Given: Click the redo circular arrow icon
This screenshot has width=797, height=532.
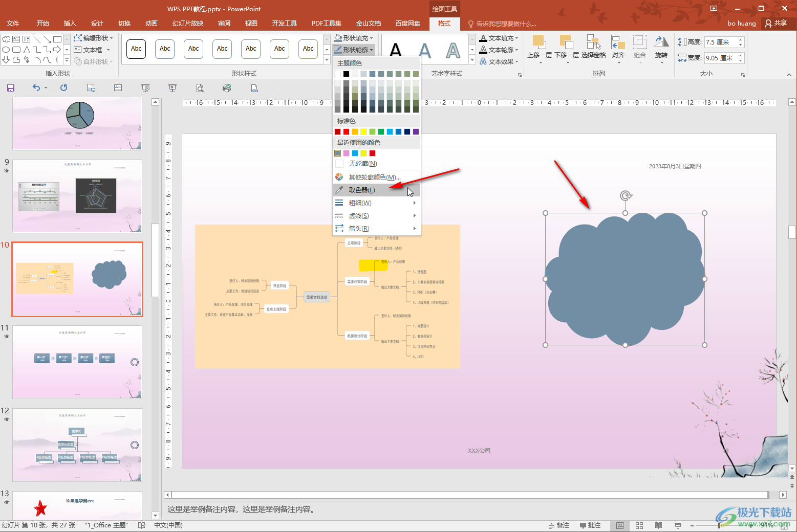Looking at the screenshot, I should tap(63, 88).
